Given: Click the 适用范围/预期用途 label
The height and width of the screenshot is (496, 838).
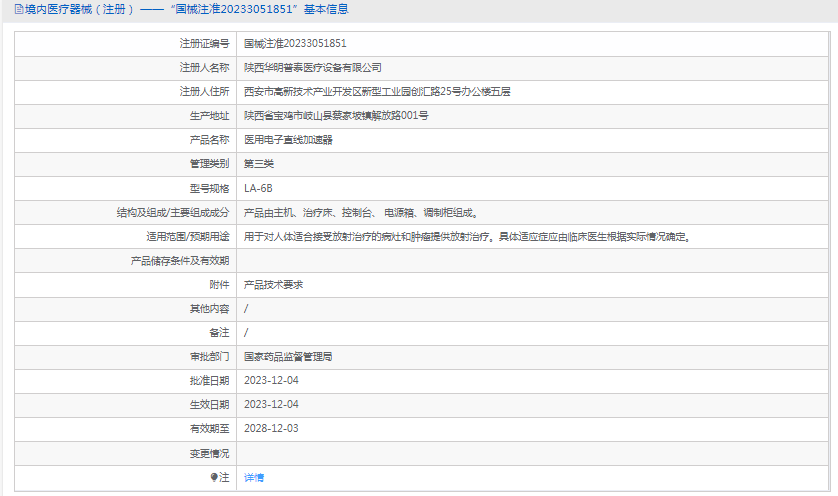Looking at the screenshot, I should click(x=188, y=236).
